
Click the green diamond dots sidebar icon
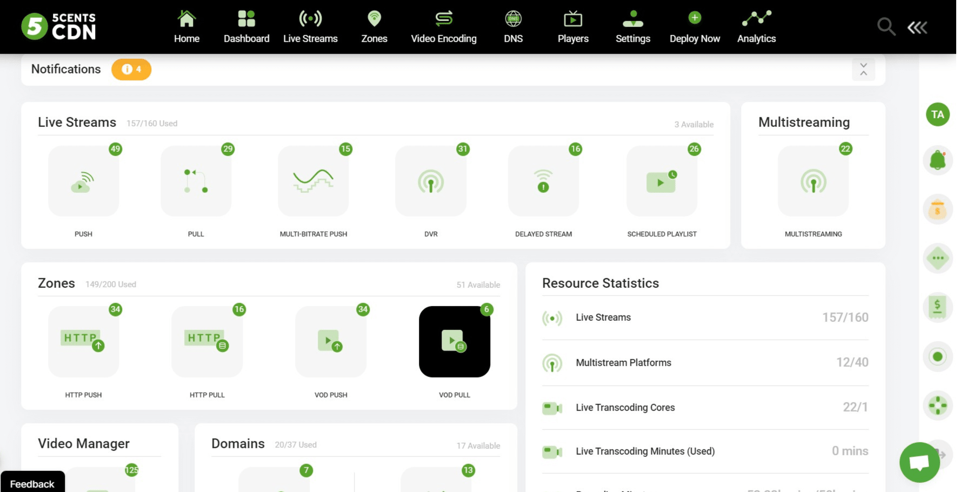point(938,258)
